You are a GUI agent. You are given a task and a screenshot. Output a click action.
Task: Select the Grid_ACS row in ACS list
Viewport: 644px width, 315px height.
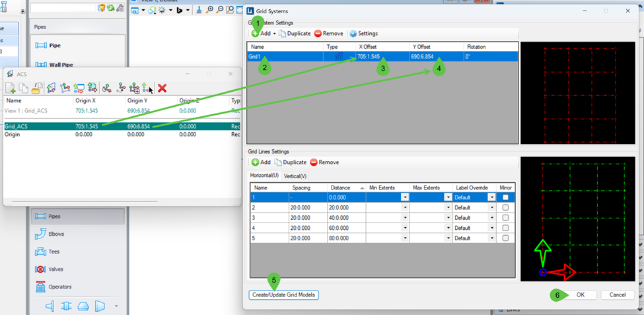(122, 127)
